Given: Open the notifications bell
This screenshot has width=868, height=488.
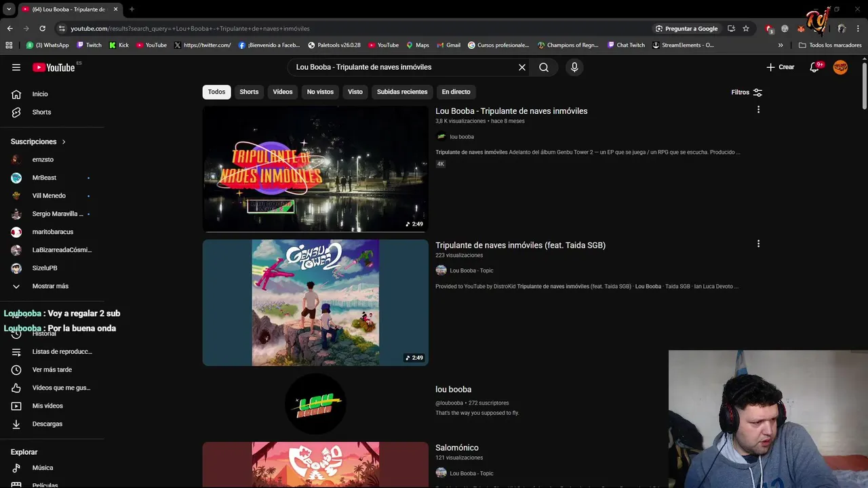Looking at the screenshot, I should coord(814,67).
